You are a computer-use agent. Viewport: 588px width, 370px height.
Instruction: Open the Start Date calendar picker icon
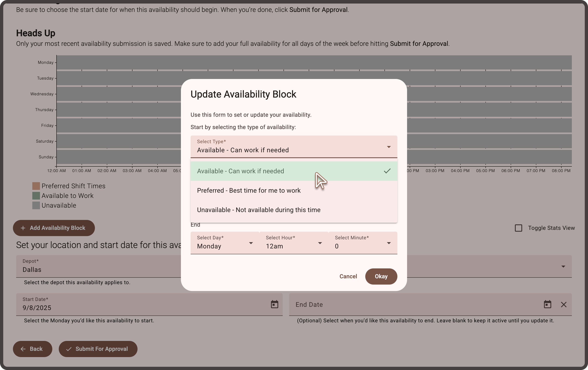(x=274, y=304)
